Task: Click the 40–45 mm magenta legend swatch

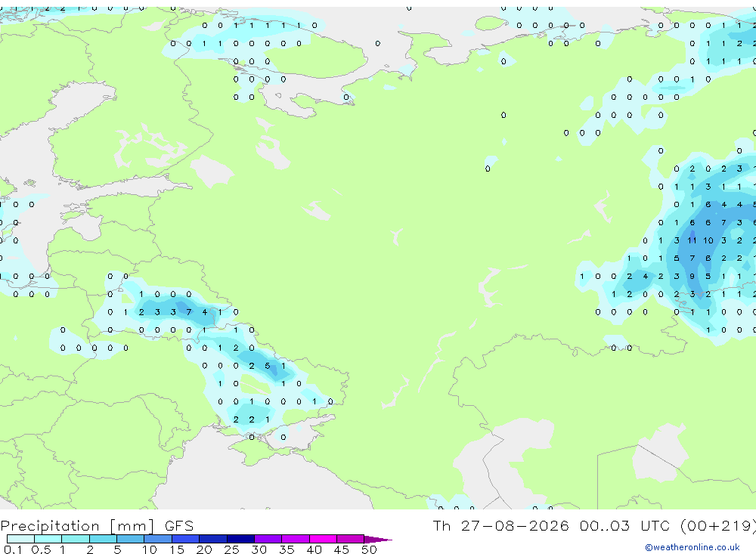Action: coord(323,539)
